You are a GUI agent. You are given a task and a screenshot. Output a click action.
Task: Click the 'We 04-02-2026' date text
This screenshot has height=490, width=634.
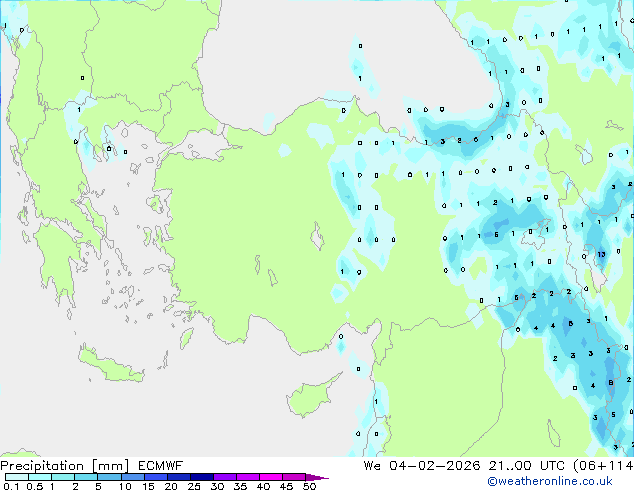[422, 466]
